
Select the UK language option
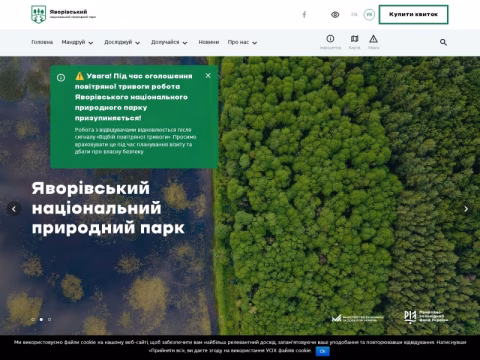(369, 14)
